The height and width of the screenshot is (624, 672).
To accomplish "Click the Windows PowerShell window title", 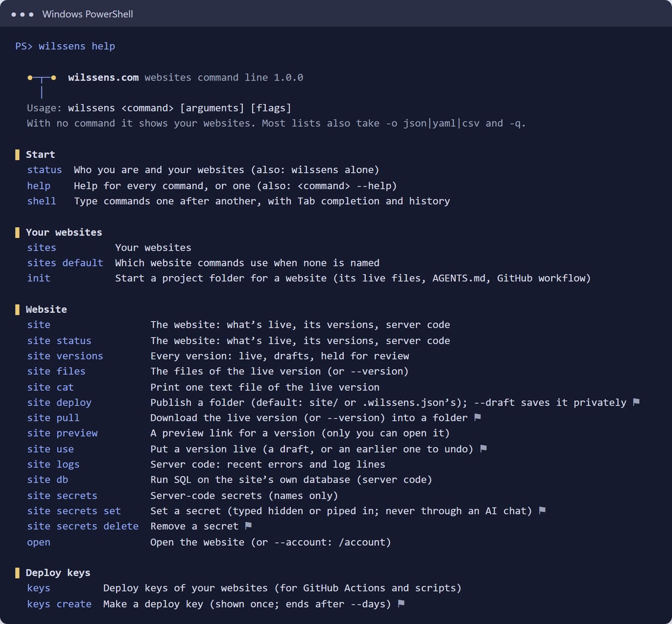I will point(88,14).
